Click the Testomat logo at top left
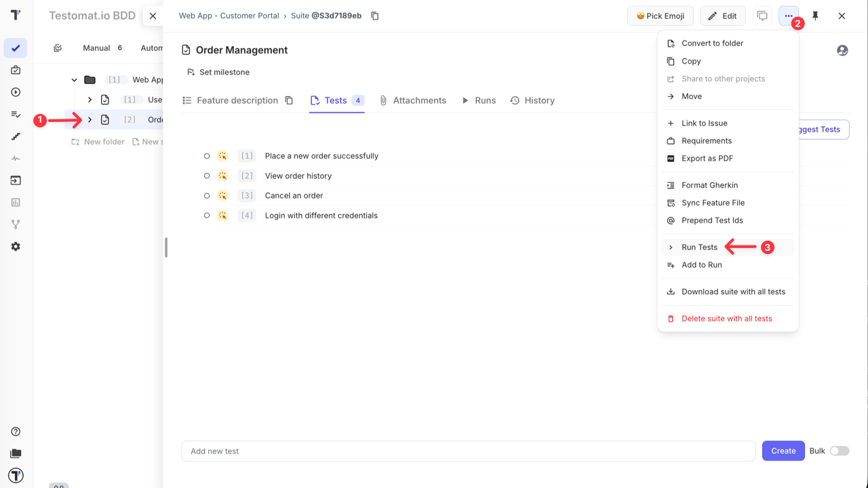The image size is (868, 488). [x=16, y=15]
